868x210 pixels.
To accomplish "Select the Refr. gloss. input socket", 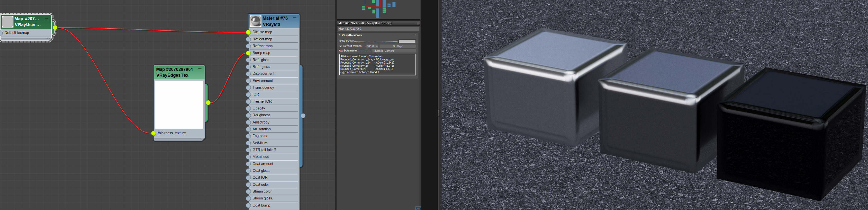I will (x=248, y=67).
